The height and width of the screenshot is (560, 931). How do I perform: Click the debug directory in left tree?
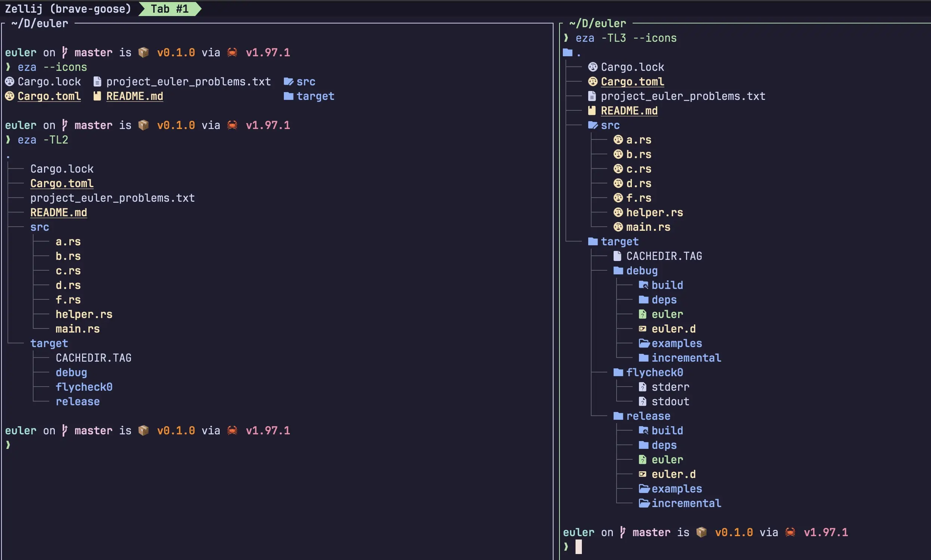click(71, 372)
